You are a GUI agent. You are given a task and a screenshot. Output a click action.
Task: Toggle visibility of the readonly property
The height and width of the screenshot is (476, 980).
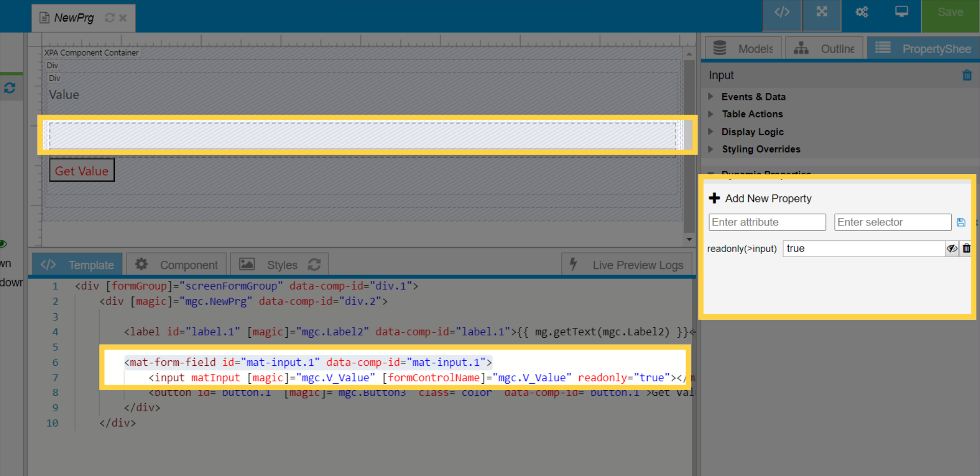[x=952, y=248]
